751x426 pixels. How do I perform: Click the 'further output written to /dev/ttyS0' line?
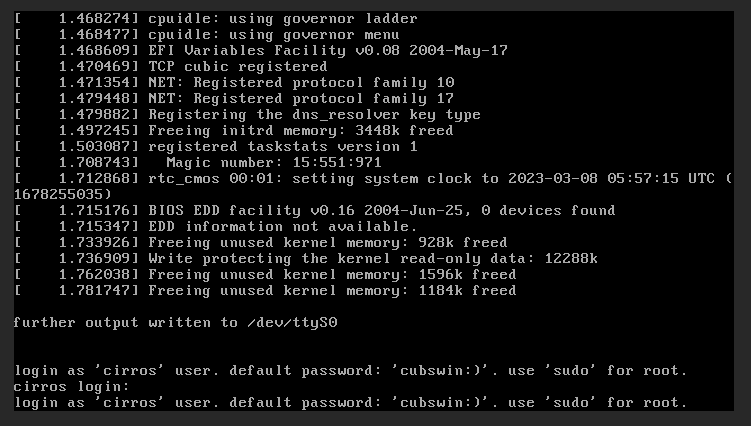176,322
